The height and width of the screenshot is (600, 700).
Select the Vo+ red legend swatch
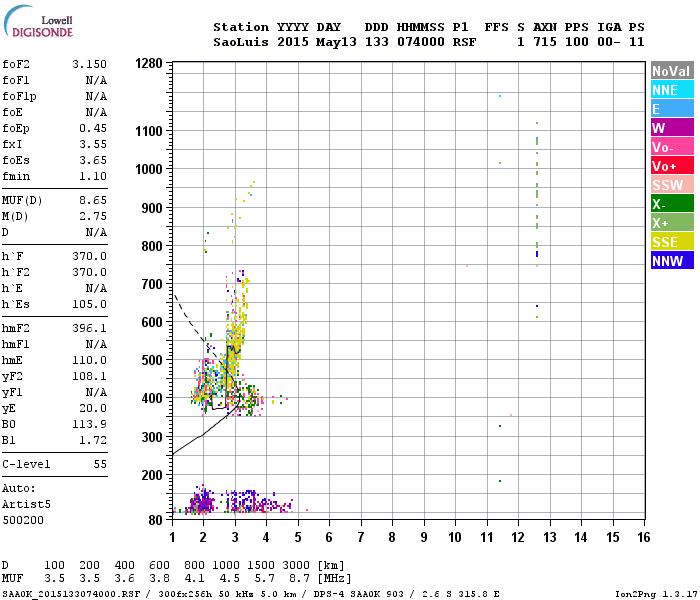click(672, 166)
